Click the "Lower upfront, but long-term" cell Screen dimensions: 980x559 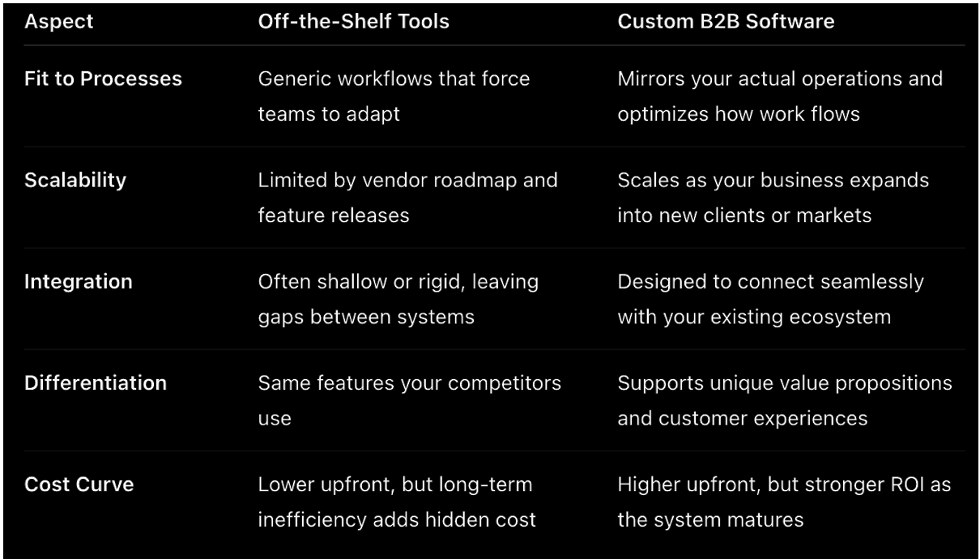397,500
